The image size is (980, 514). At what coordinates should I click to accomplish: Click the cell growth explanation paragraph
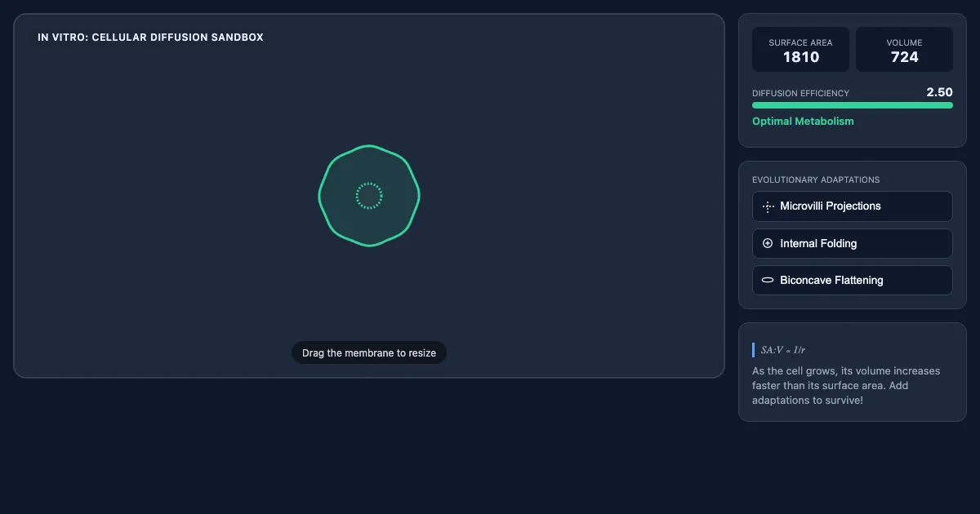(x=846, y=386)
